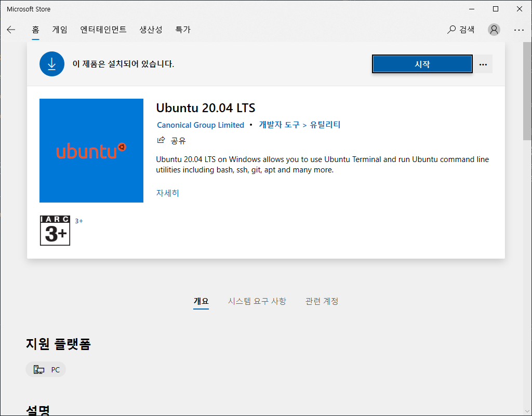Click the 3+ rating link text

(79, 221)
